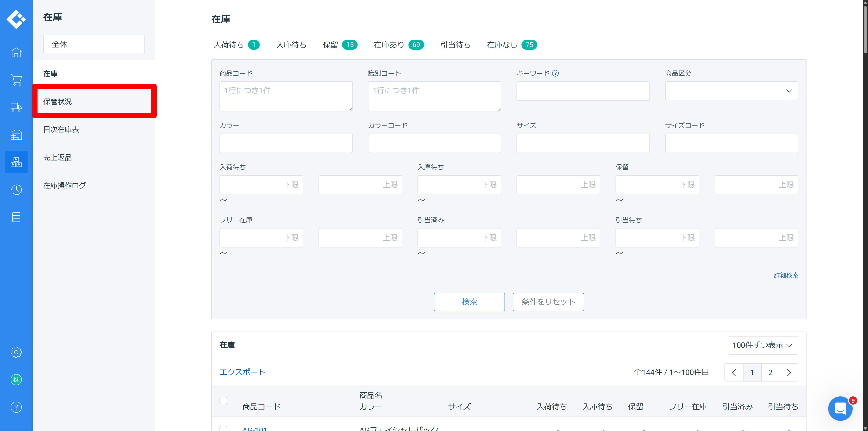Open the 商品区分 dropdown

[x=731, y=91]
